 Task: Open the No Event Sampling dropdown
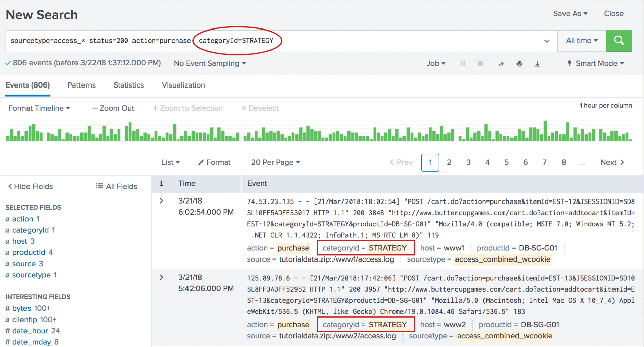coord(210,63)
